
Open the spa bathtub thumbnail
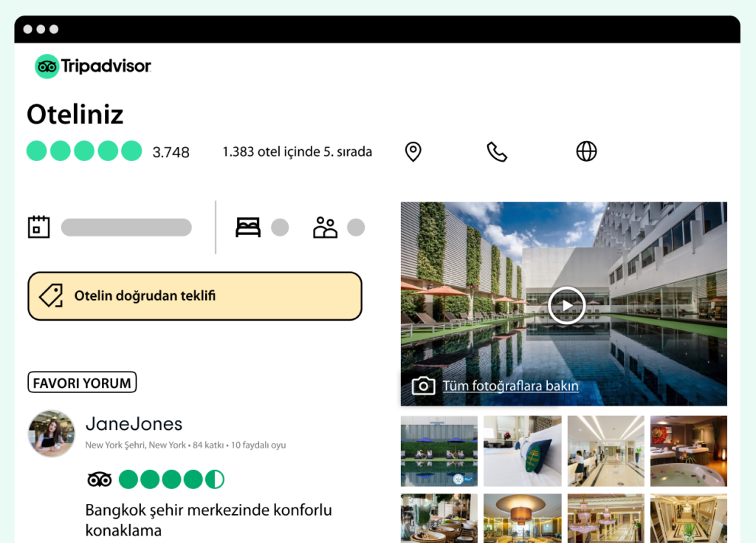(689, 451)
